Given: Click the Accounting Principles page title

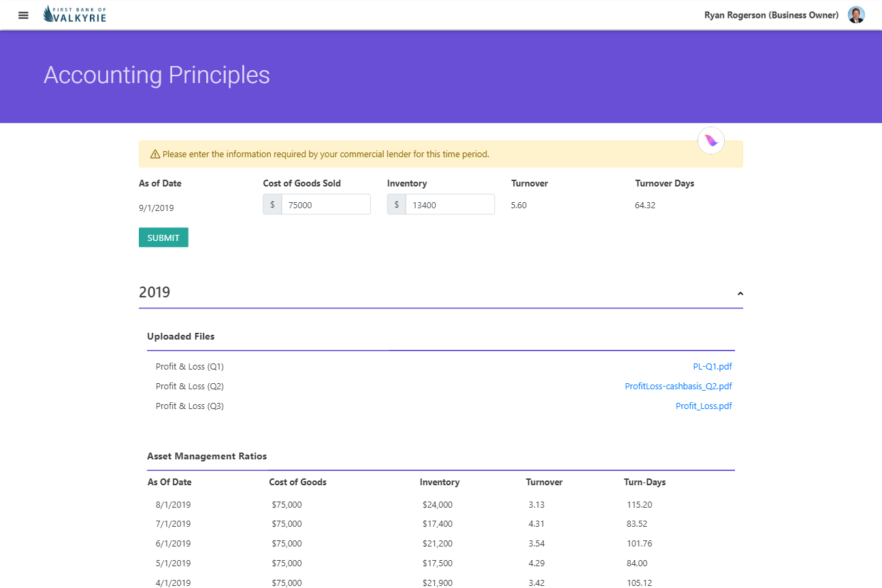Looking at the screenshot, I should [x=157, y=76].
